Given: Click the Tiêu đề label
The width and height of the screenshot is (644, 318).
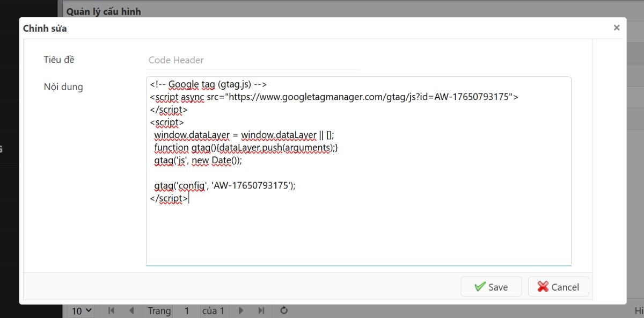Looking at the screenshot, I should coord(59,60).
